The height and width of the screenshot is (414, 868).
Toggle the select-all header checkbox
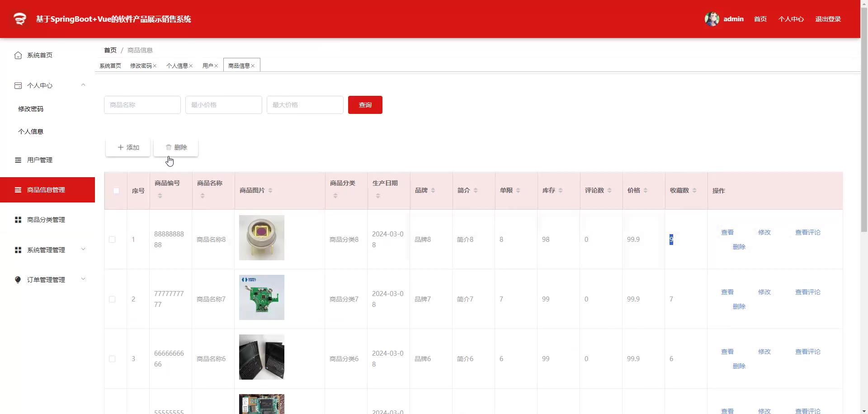116,191
